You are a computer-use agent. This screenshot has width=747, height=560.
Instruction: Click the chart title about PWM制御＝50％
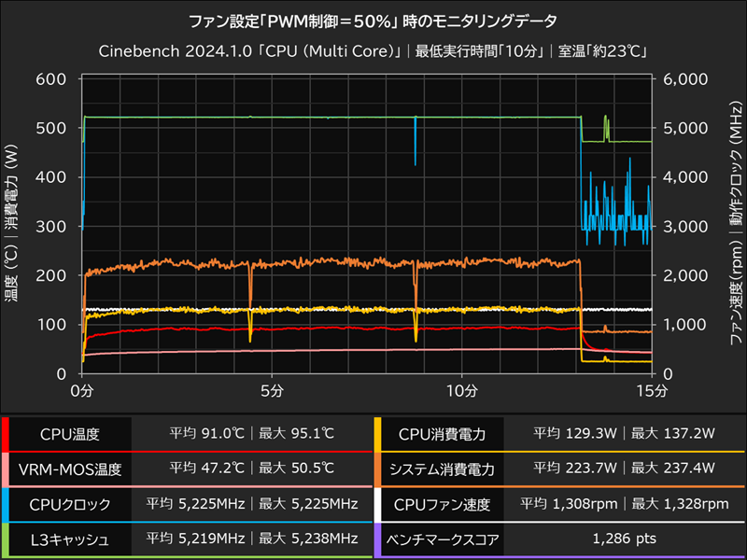373,20
